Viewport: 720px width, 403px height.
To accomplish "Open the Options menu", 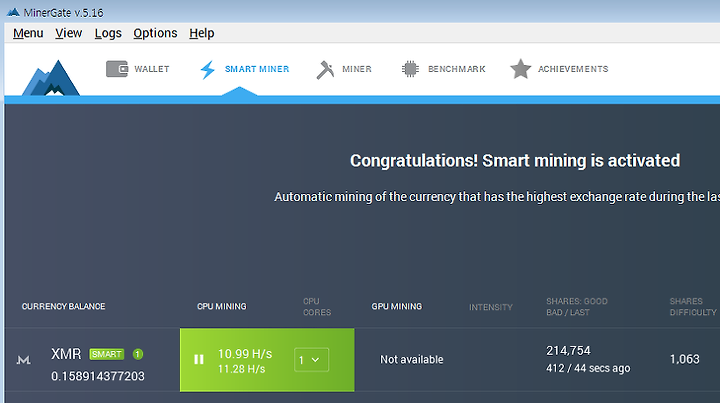I will (x=155, y=33).
